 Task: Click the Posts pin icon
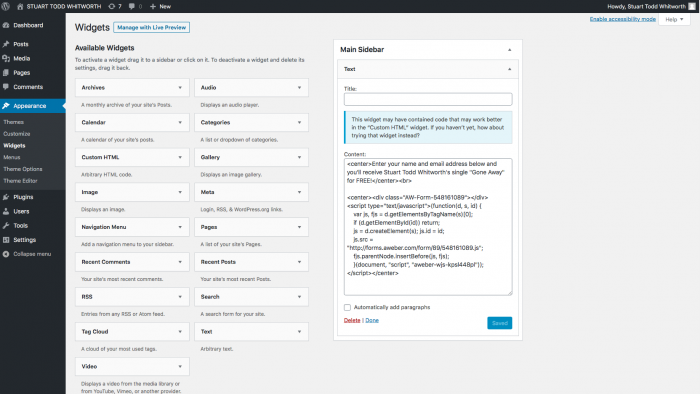click(x=6, y=44)
